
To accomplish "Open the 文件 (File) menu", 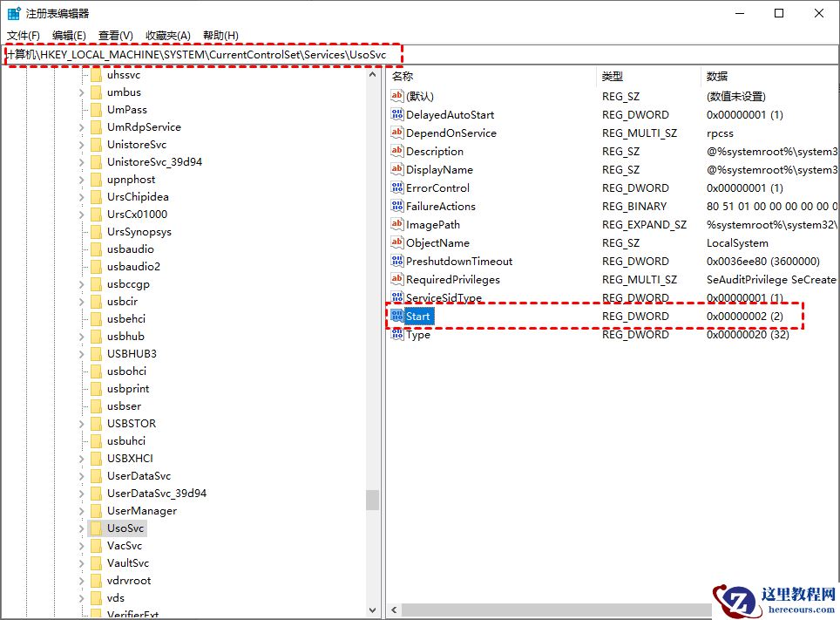I will tap(24, 35).
